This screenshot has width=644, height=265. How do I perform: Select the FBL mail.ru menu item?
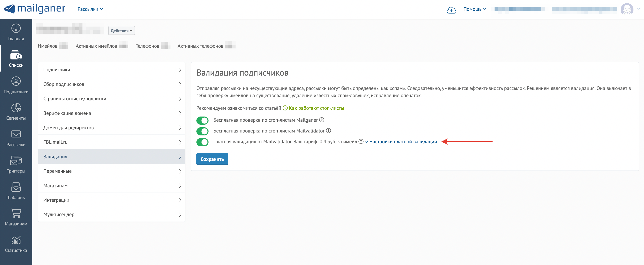(111, 142)
